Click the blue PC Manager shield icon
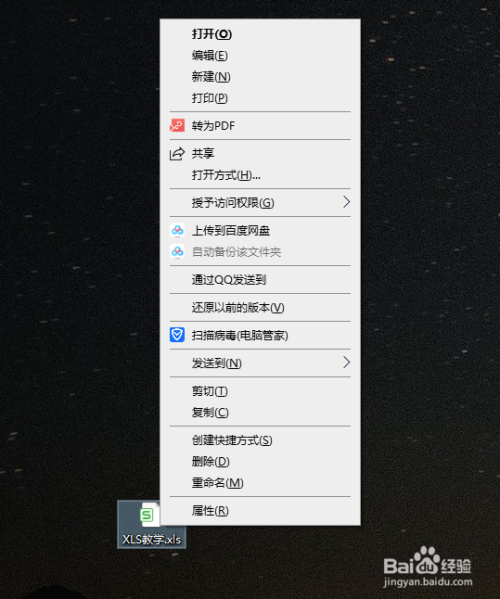Image resolution: width=500 pixels, height=599 pixels. click(x=177, y=335)
